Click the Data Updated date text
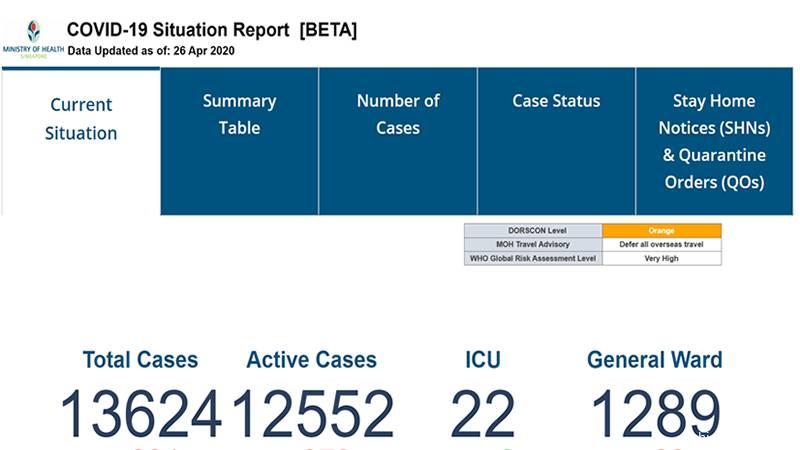Screen dimensions: 800x450 (x=152, y=50)
